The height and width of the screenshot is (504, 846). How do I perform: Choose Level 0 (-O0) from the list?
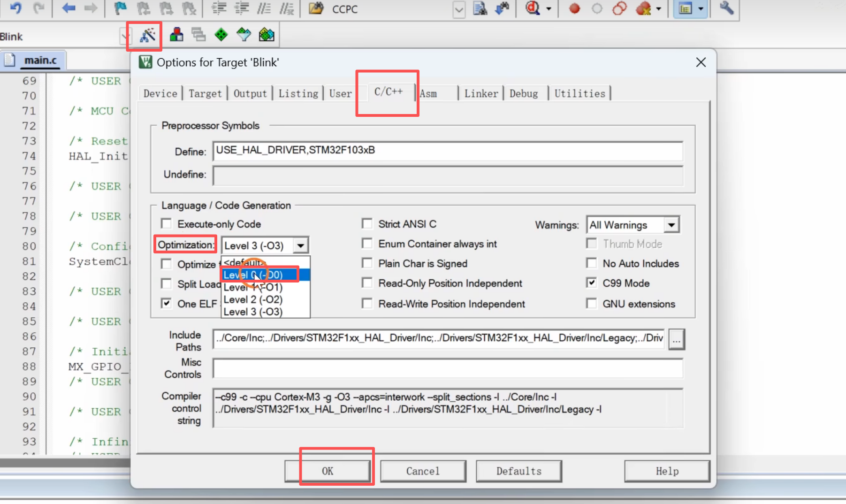[x=265, y=275]
